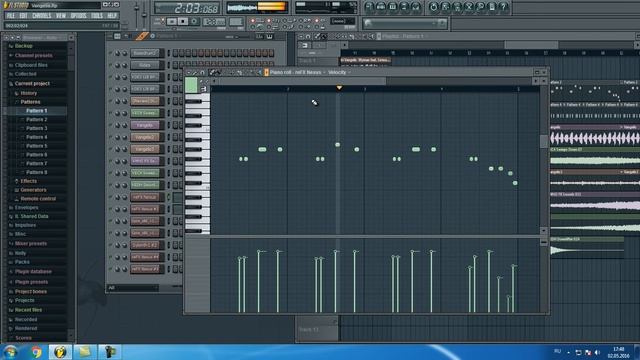Click the tempo display field
The image size is (640, 360).
click(x=214, y=22)
